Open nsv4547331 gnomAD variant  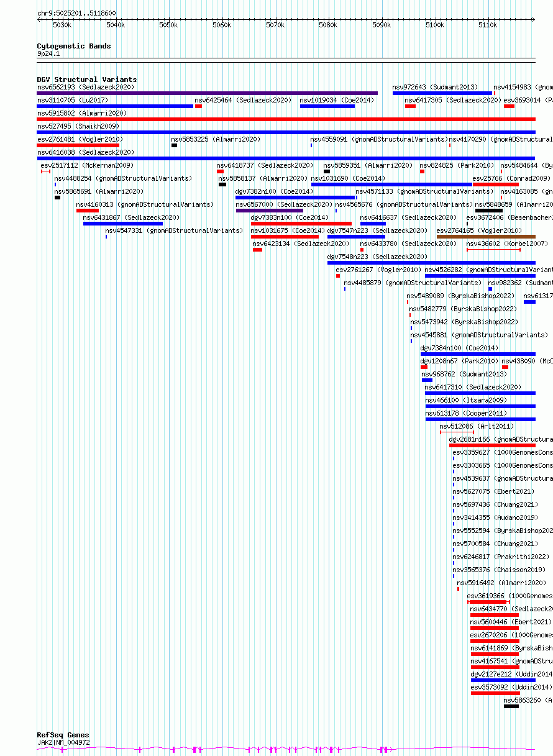[x=174, y=230]
